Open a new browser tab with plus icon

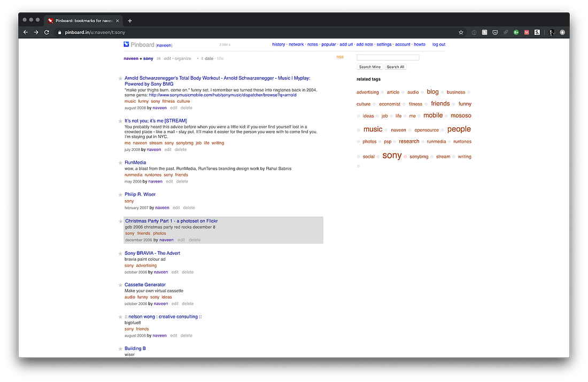click(130, 21)
